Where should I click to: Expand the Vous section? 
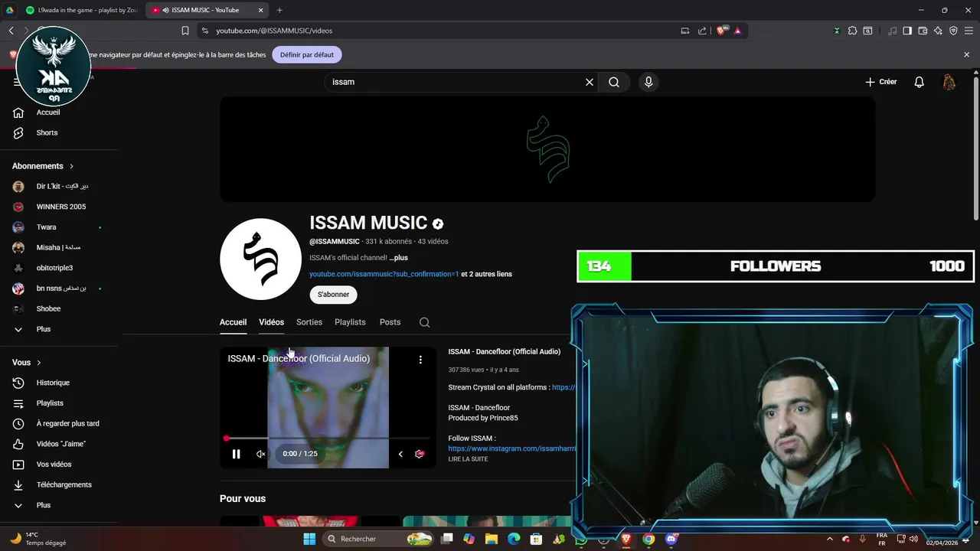pos(27,363)
